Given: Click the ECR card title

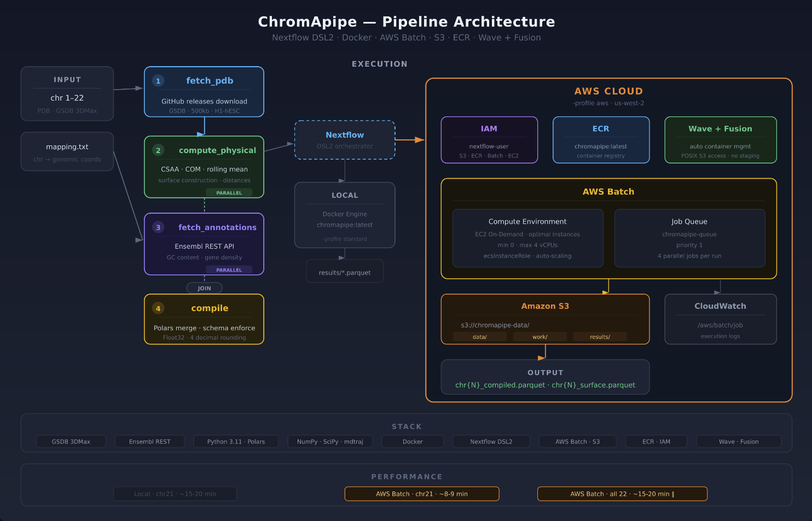Looking at the screenshot, I should [601, 129].
